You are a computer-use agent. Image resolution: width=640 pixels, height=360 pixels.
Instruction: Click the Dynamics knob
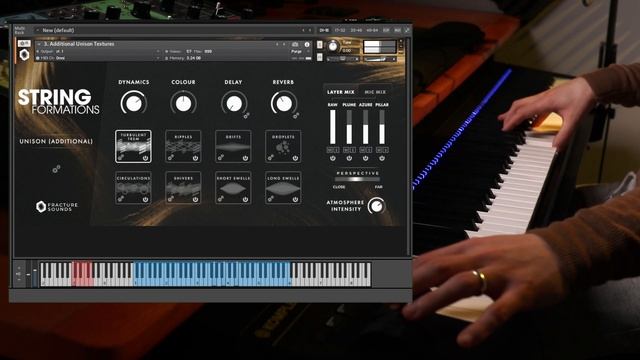pyautogui.click(x=133, y=103)
